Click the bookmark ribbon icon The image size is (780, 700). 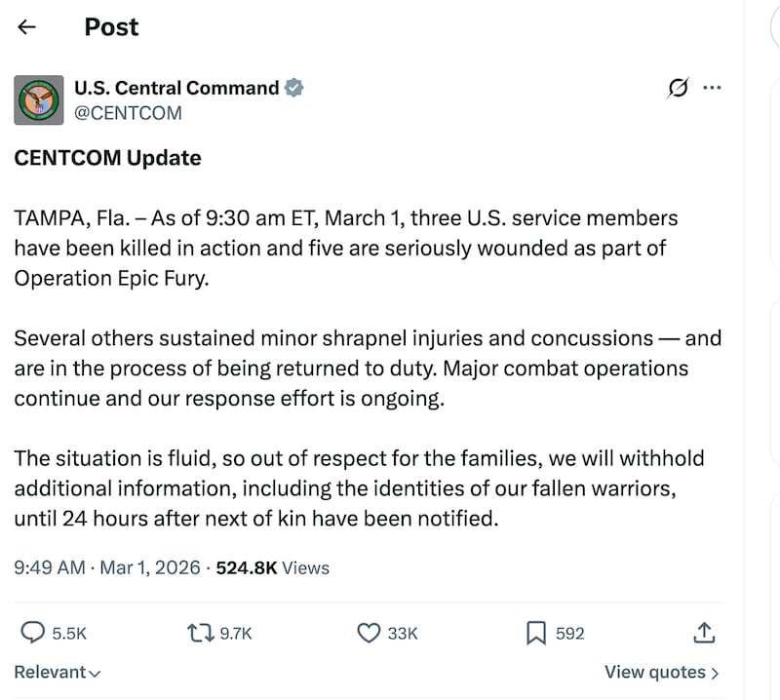(534, 633)
